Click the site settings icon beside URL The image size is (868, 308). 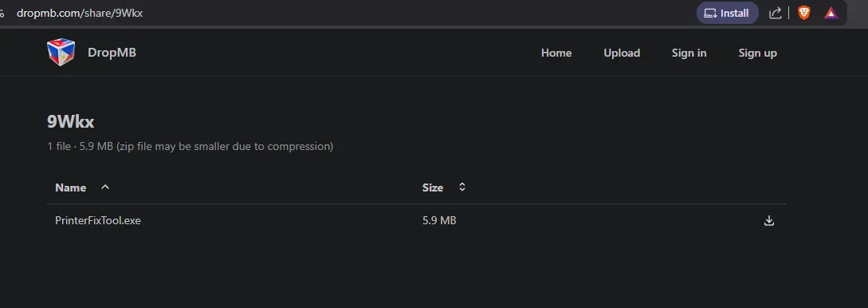2,14
